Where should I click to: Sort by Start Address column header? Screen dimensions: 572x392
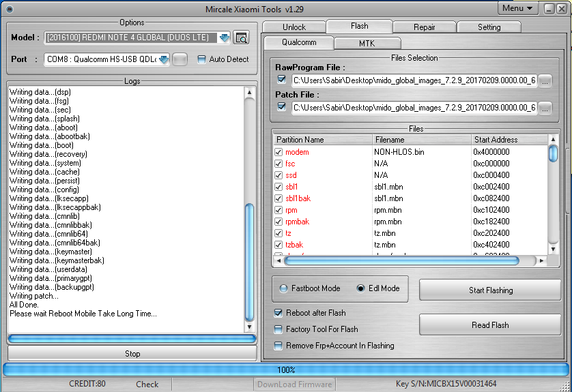[509, 140]
